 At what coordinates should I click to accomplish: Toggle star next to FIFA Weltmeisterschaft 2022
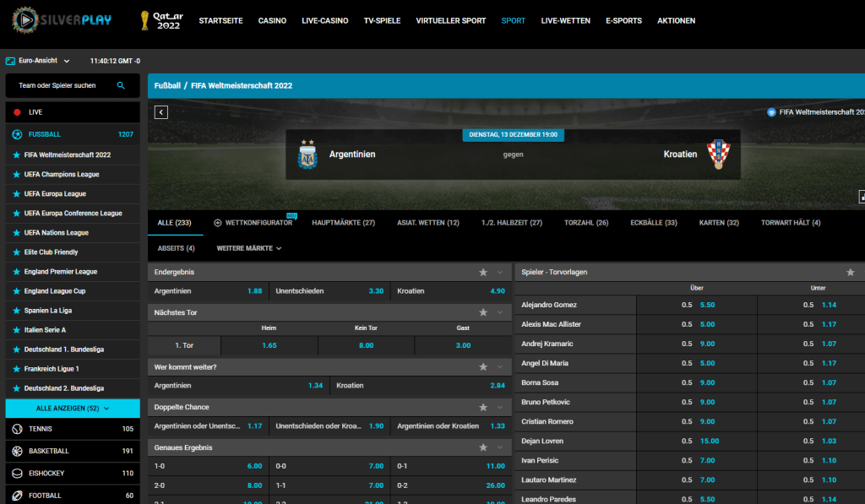coord(17,155)
